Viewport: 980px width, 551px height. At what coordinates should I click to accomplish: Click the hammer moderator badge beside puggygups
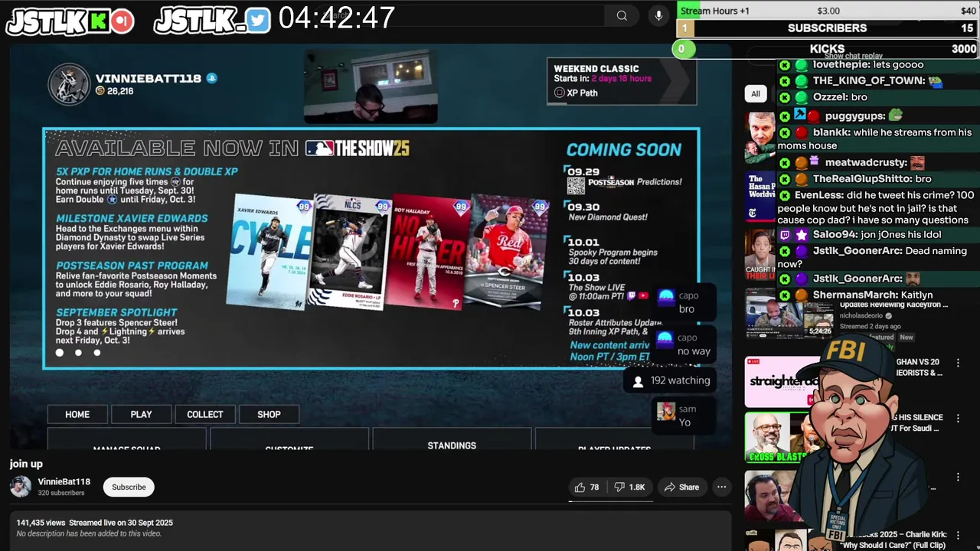tap(799, 115)
